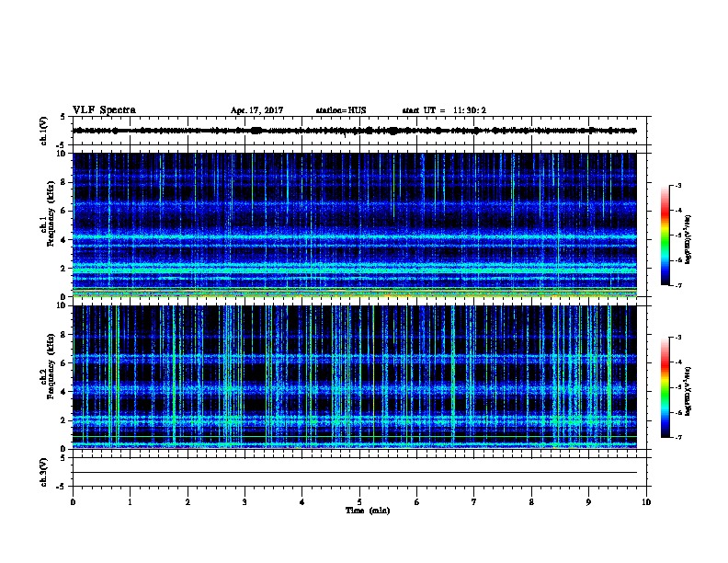The height and width of the screenshot is (563, 728).
Task: Click the ch.1 spectrogram color scale bar
Action: click(665, 236)
